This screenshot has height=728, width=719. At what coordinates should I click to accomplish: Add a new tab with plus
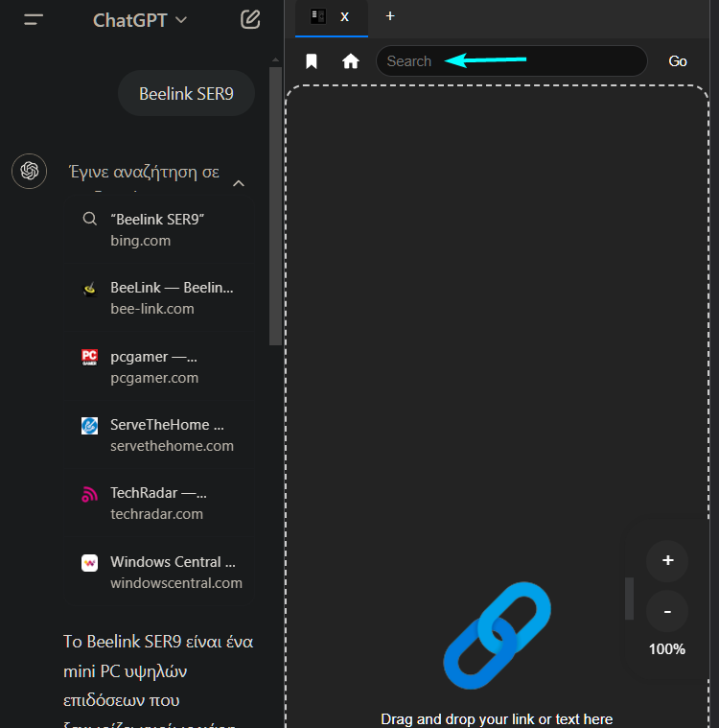point(390,16)
